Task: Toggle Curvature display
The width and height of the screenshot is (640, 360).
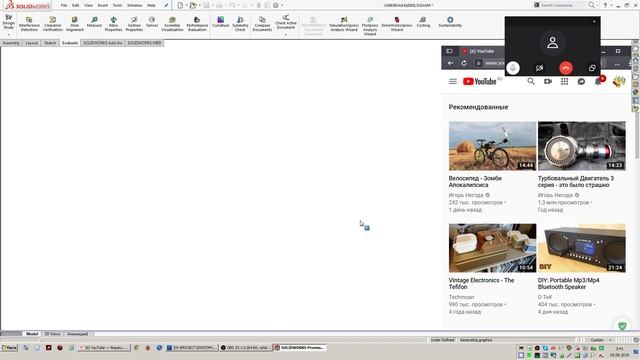Action: tap(220, 22)
